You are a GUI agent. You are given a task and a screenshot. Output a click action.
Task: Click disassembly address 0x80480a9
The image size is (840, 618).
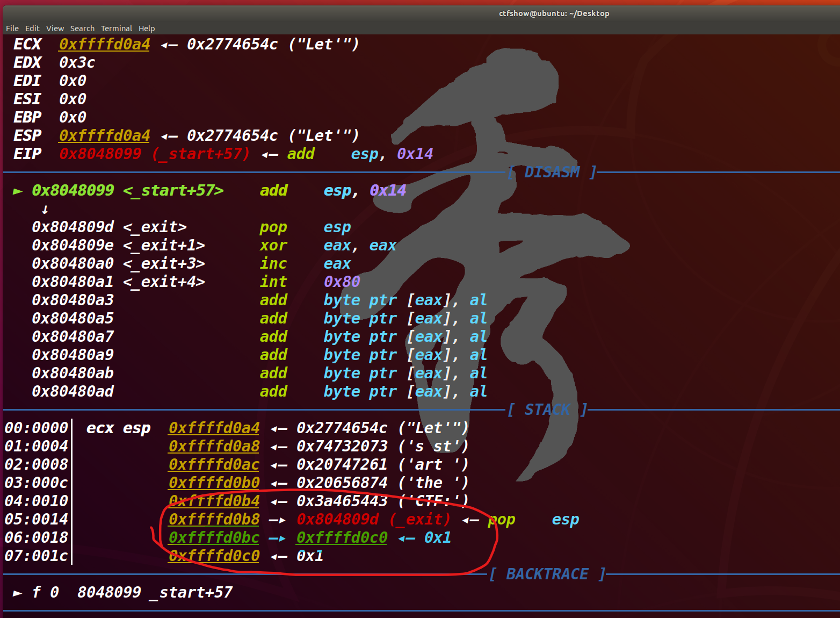(73, 355)
